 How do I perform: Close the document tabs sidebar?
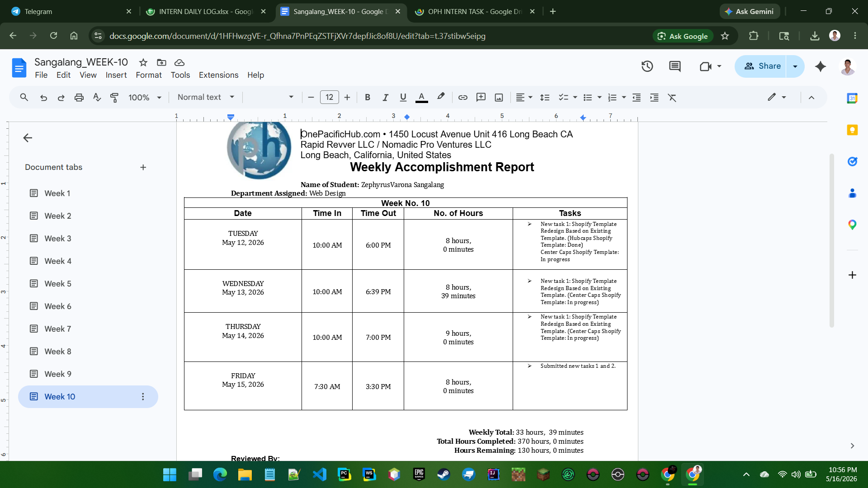[x=28, y=138]
